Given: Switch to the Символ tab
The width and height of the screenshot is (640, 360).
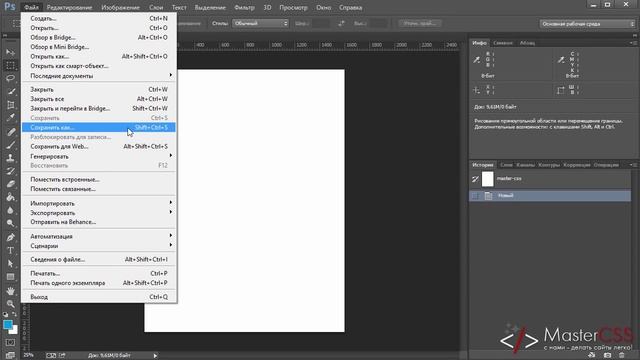Looking at the screenshot, I should pyautogui.click(x=502, y=43).
